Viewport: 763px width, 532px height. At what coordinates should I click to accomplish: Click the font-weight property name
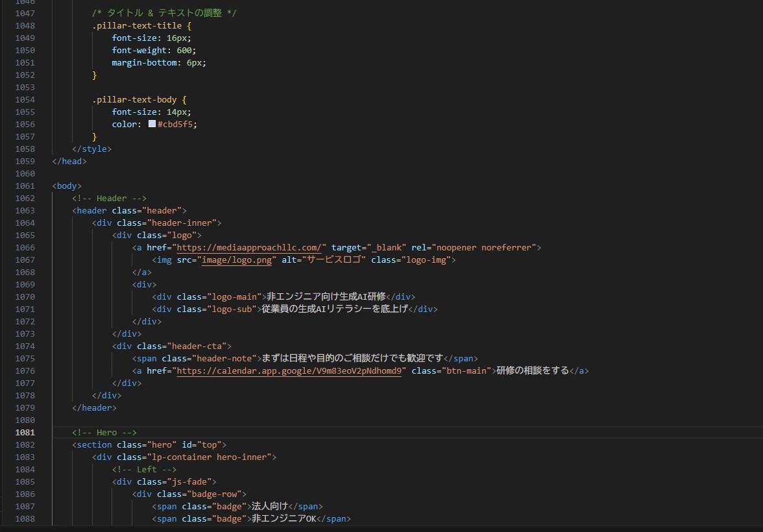point(139,50)
